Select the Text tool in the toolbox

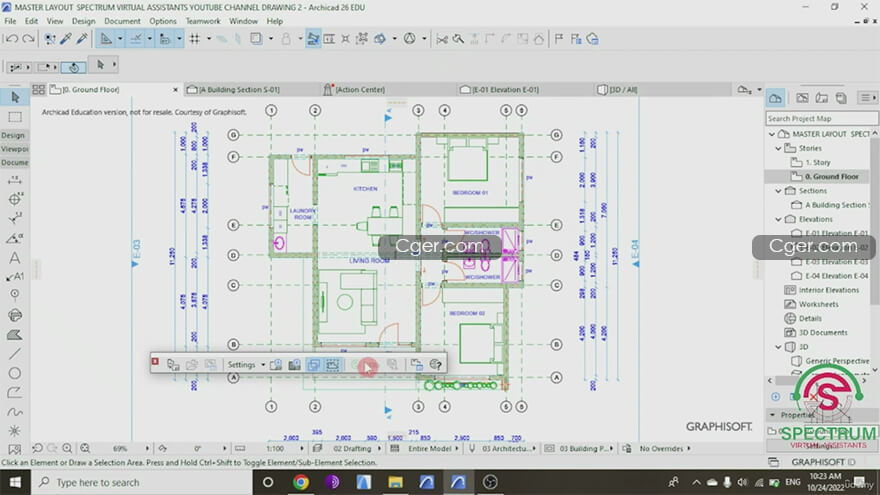(15, 258)
